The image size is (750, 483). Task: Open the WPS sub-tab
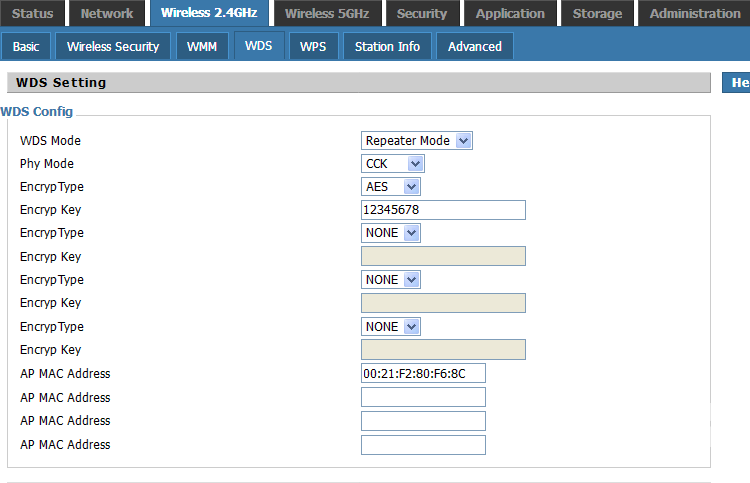click(313, 47)
